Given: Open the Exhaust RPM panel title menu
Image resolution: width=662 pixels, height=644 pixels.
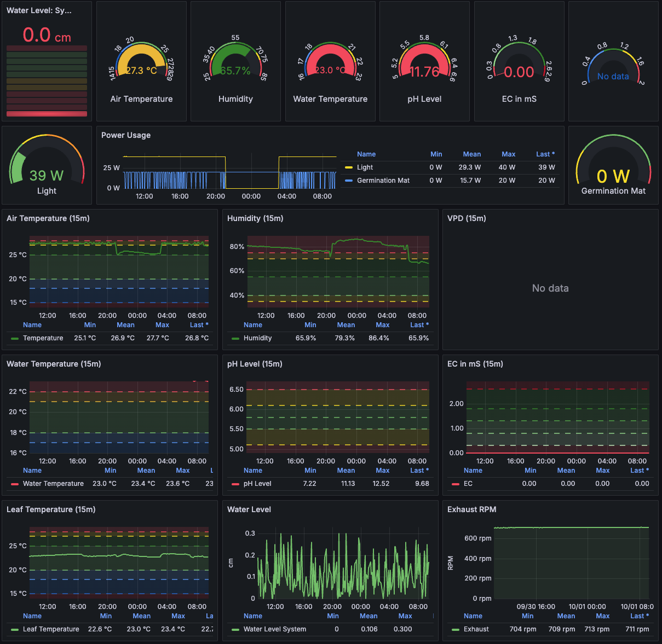Looking at the screenshot, I should click(471, 509).
